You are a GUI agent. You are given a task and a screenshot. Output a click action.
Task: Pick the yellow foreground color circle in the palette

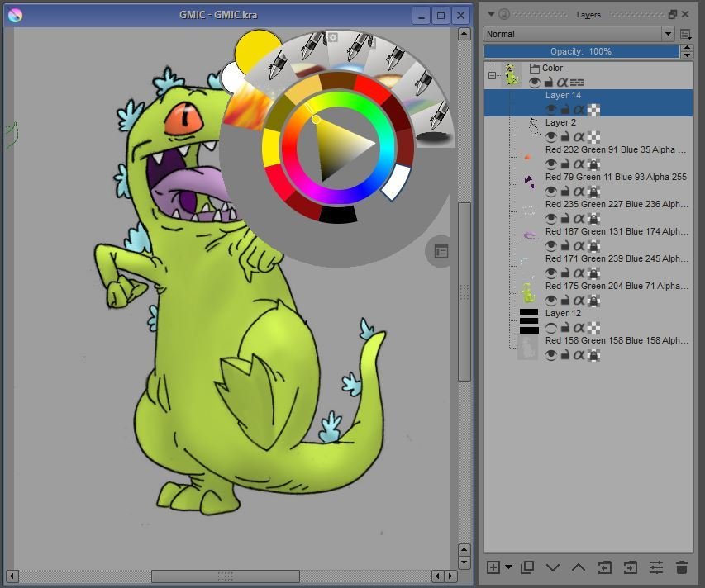tap(255, 49)
